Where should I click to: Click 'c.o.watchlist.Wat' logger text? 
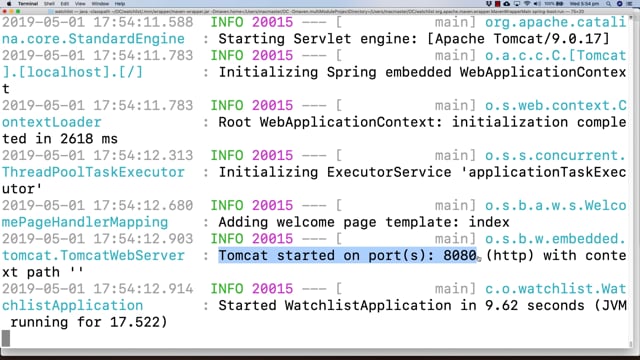[556, 289]
